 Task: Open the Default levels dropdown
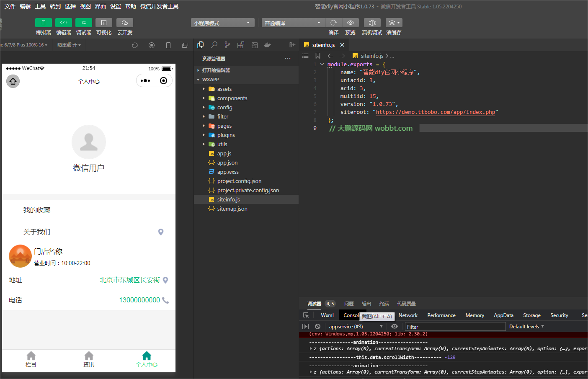[526, 326]
